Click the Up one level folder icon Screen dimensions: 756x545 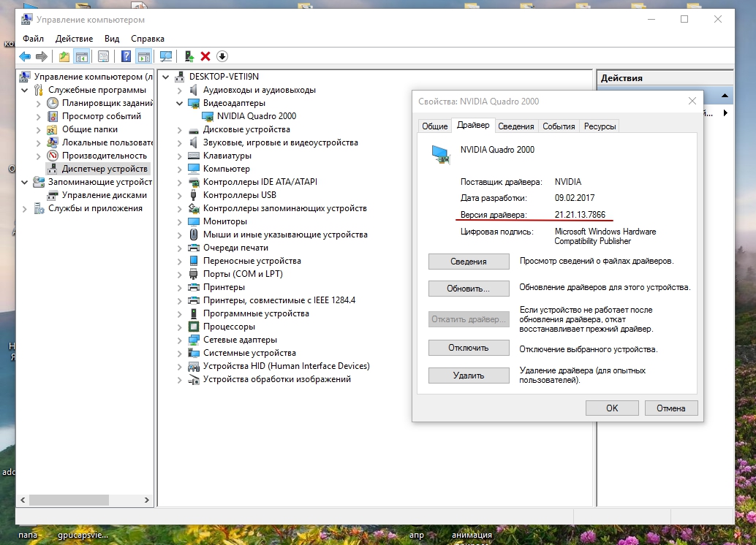tap(64, 56)
